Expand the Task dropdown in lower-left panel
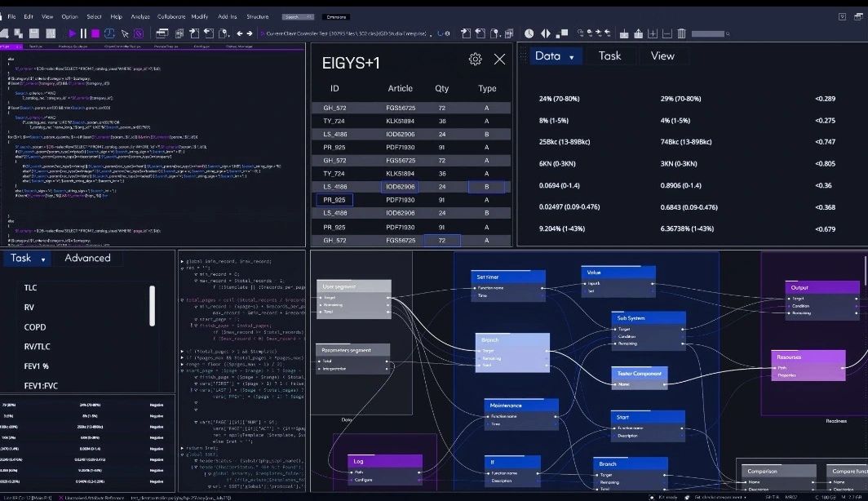 click(x=43, y=259)
